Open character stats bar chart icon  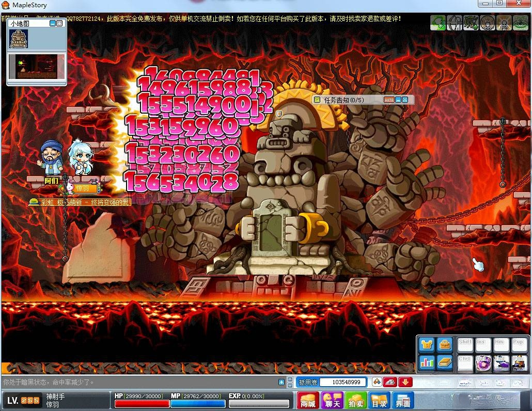pyautogui.click(x=427, y=362)
